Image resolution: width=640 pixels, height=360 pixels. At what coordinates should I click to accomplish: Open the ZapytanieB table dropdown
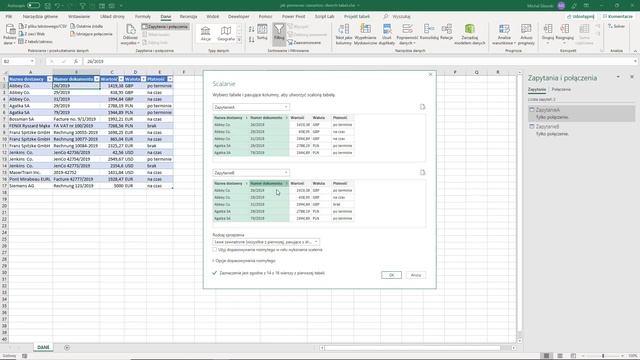point(251,173)
